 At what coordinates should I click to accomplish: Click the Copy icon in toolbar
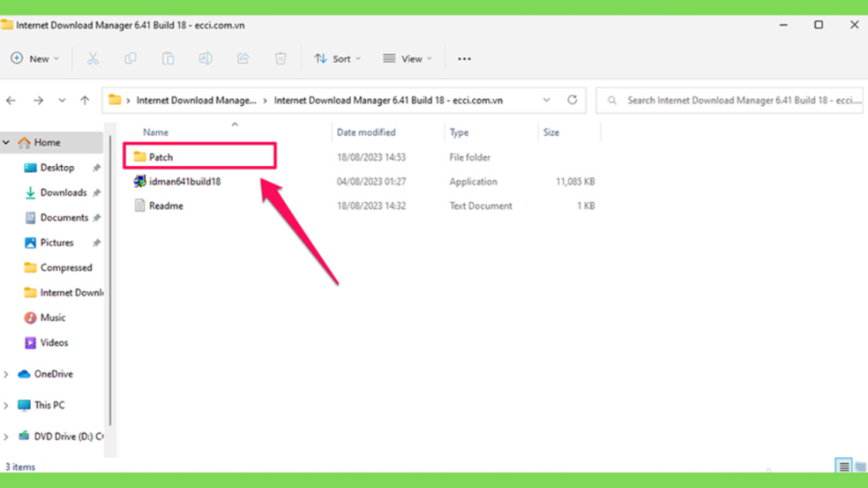(130, 58)
